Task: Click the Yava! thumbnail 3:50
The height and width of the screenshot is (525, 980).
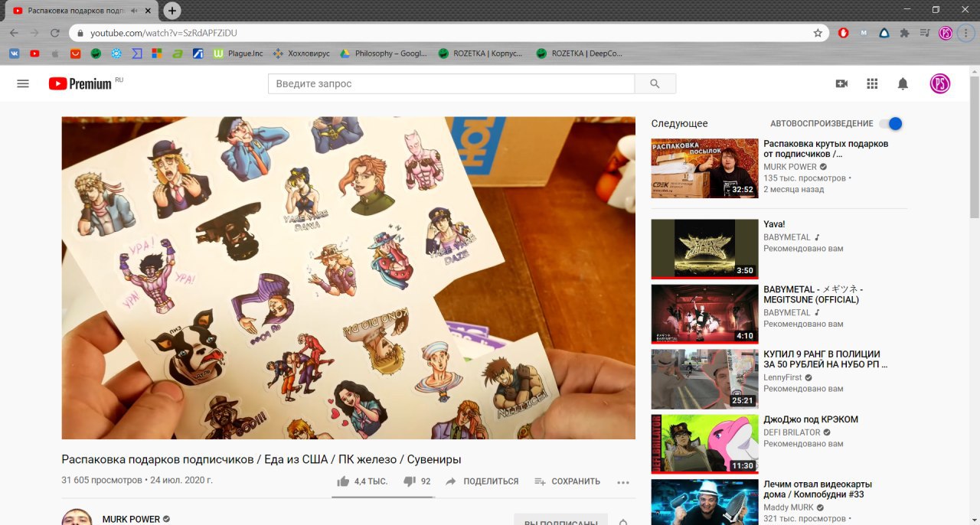Action: (x=704, y=249)
